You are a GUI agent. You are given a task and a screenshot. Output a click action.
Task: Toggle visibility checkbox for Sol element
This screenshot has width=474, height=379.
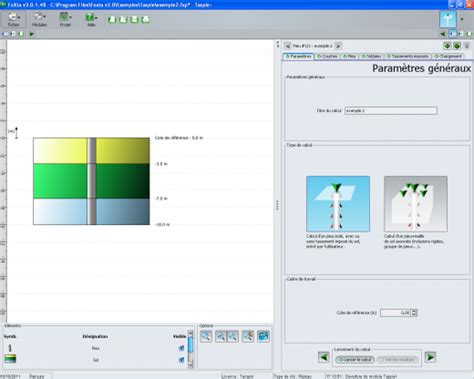pos(181,360)
